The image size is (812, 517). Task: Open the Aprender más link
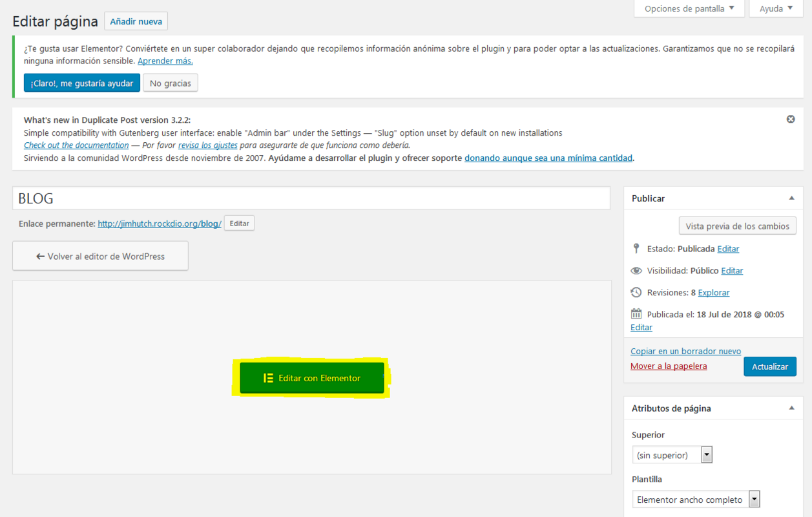coord(165,61)
